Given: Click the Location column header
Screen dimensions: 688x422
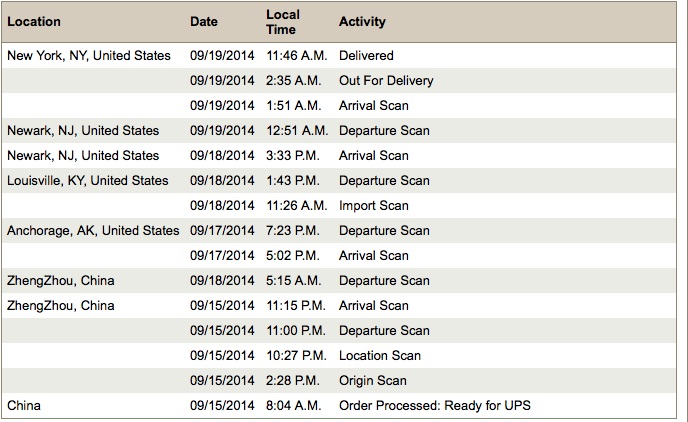Looking at the screenshot, I should click(34, 21).
